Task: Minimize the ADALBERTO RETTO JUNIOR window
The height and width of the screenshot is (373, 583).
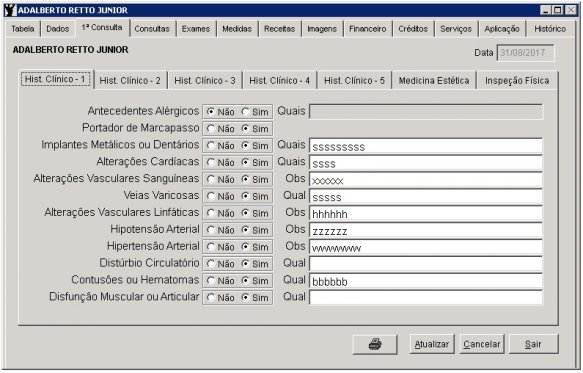Action: [545, 10]
